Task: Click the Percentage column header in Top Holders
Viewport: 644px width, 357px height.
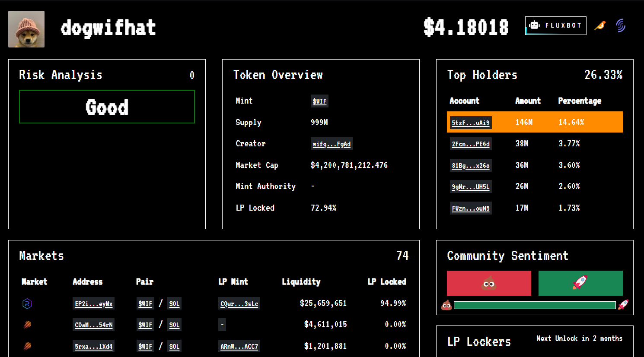Action: [x=580, y=101]
